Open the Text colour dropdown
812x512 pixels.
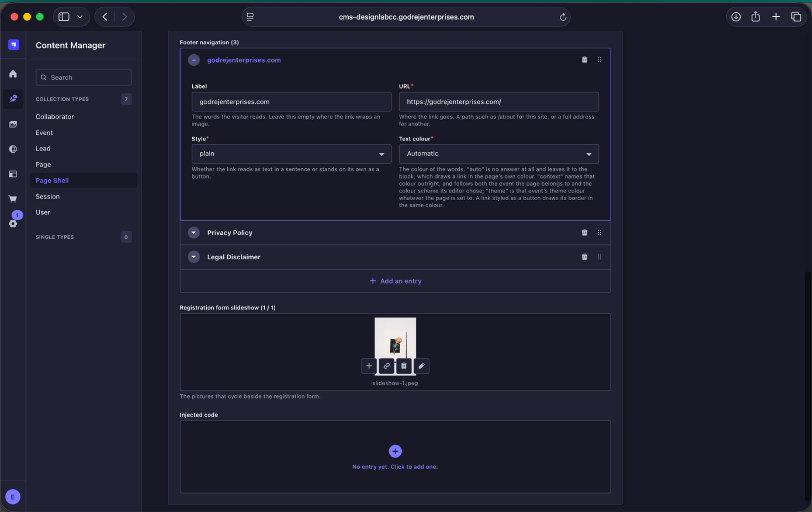[499, 153]
